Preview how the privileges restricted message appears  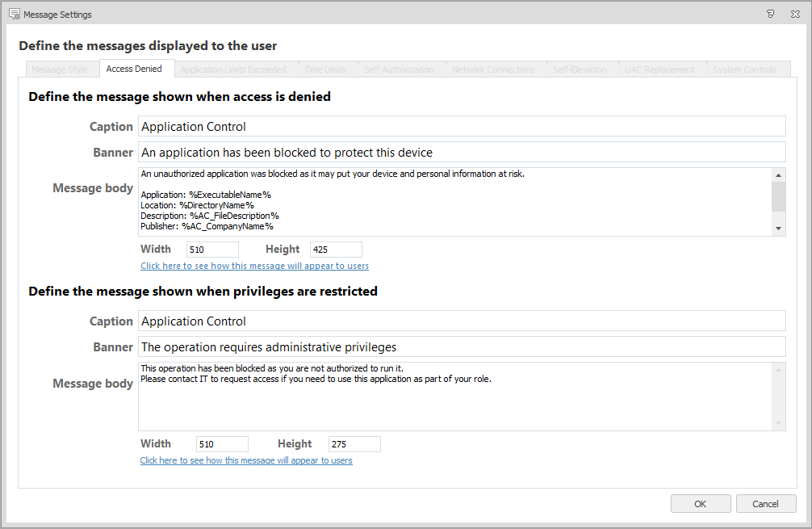tap(246, 460)
